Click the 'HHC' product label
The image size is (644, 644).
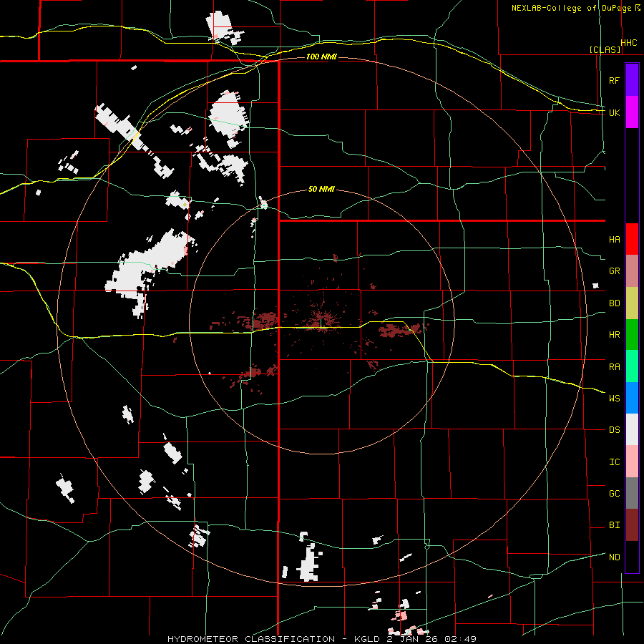[629, 43]
